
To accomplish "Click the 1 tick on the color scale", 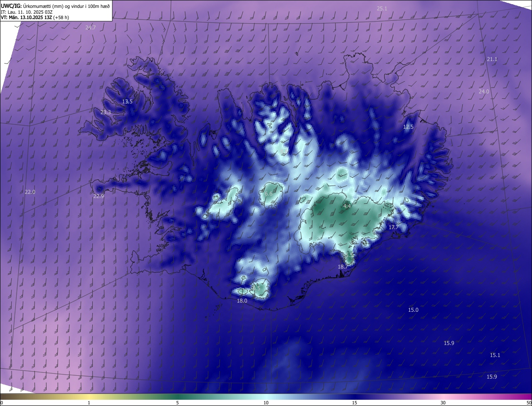I will point(89,403).
